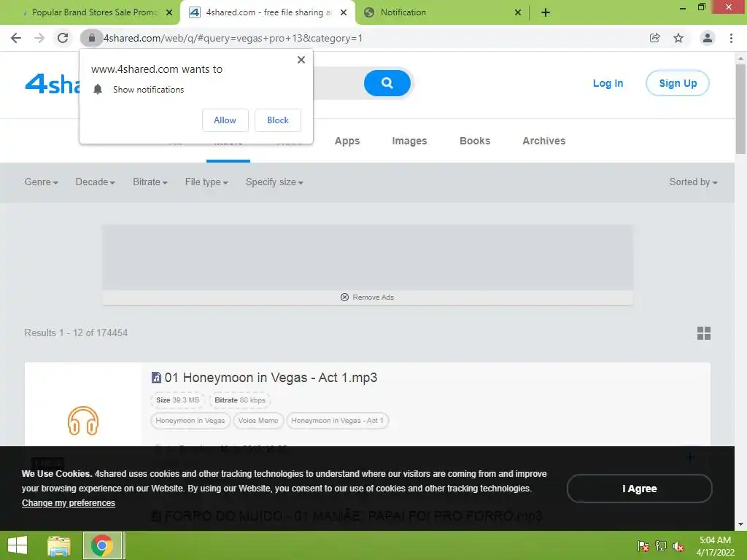Click the Action Center flag tray icon

pos(643,547)
